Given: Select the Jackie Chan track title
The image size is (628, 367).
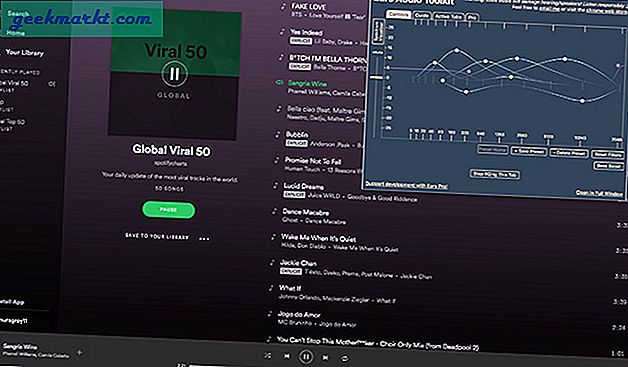Looking at the screenshot, I should 298,263.
